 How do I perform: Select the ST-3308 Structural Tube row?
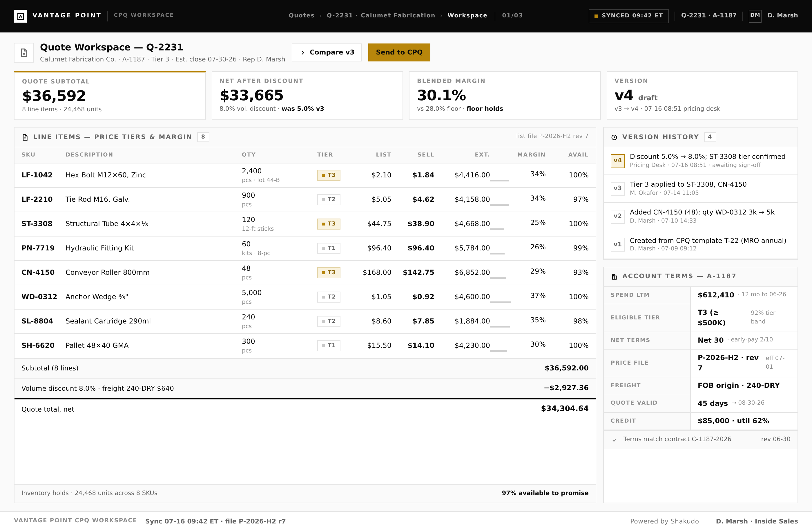(305, 224)
